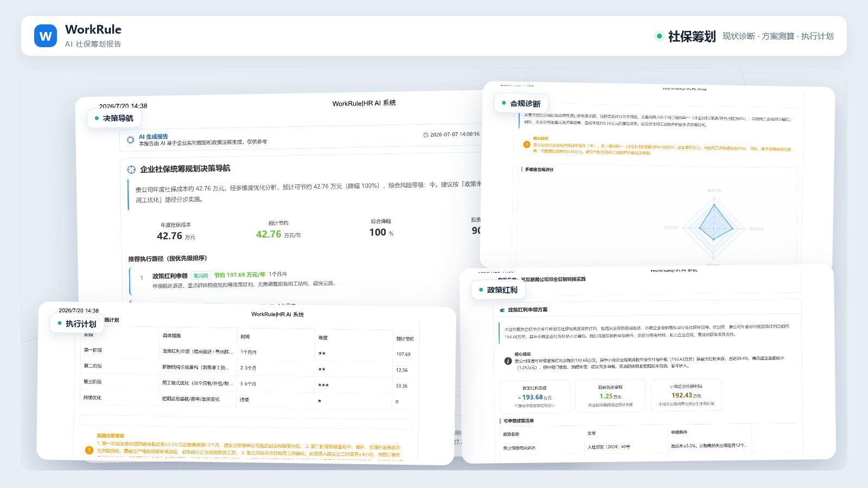868x488 pixels.
Task: Click the 3-6个月 time cell
Action: point(248,384)
